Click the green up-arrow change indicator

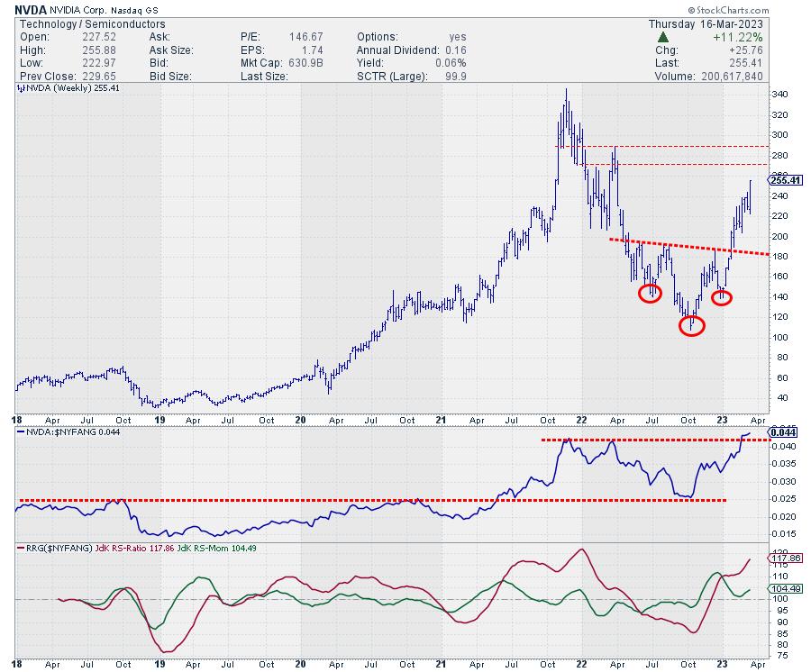(662, 37)
